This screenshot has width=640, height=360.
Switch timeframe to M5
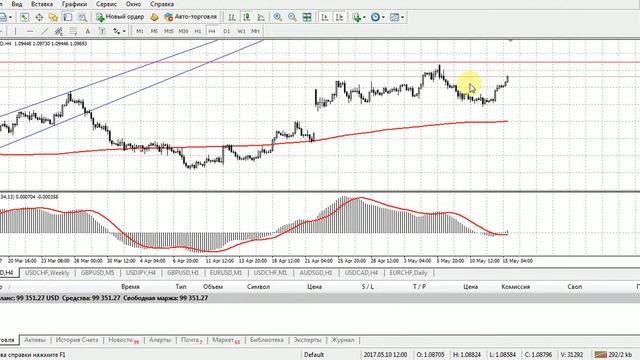[x=154, y=31]
